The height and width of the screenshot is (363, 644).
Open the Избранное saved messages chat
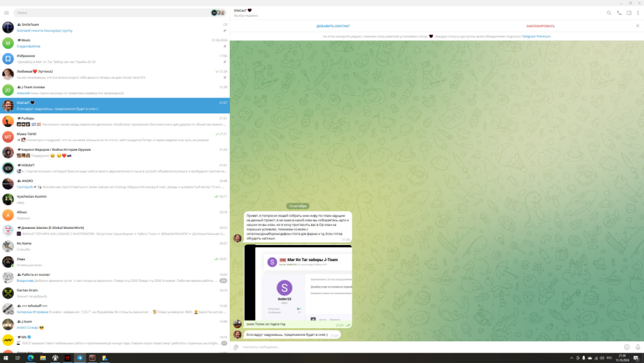[115, 59]
